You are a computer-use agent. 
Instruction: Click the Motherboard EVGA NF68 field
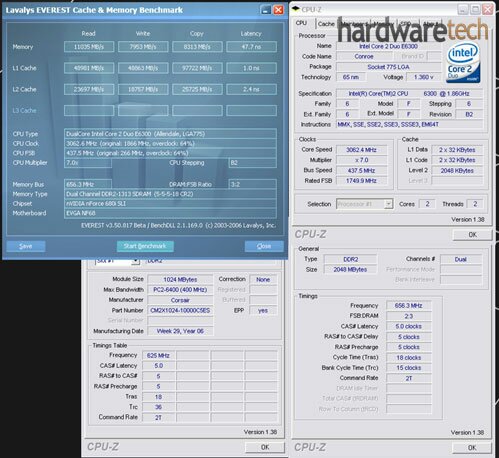click(170, 213)
